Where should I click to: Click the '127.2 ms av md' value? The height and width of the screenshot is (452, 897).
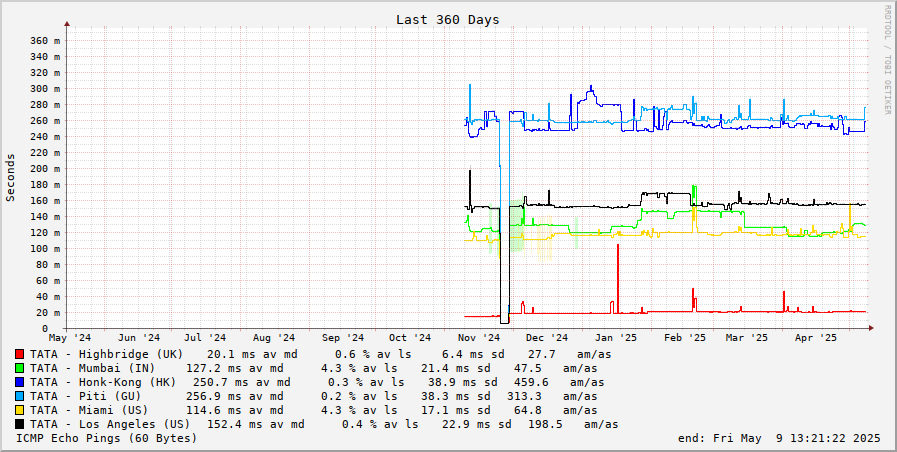[235, 368]
